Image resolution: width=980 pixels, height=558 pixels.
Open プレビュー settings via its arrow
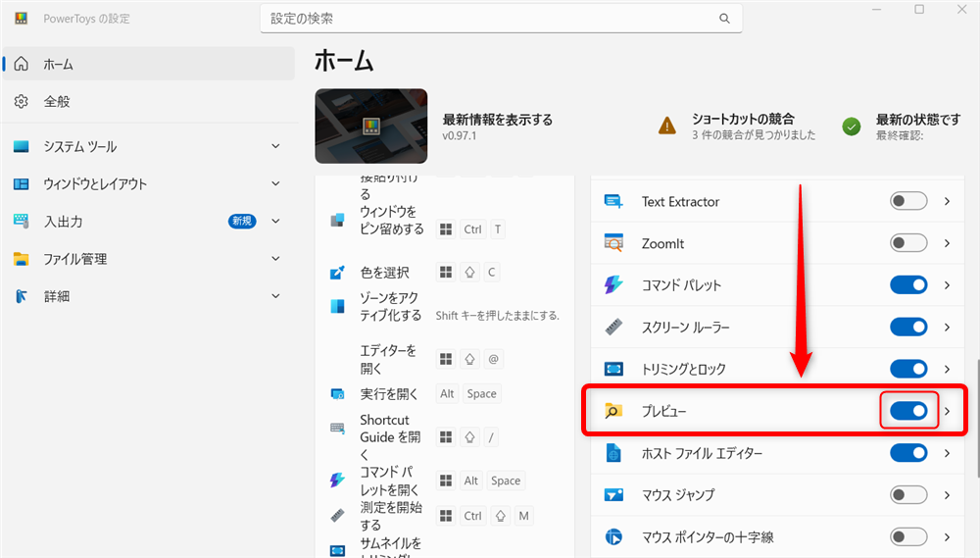(x=948, y=411)
